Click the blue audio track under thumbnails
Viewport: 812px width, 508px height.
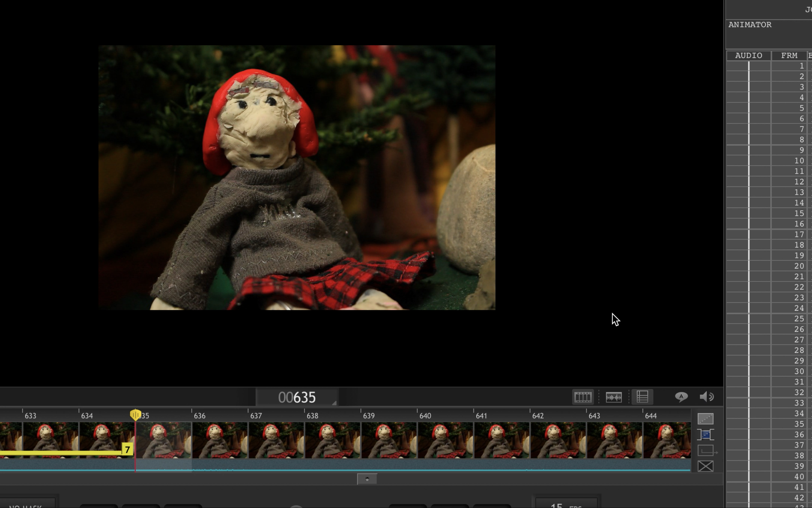[x=345, y=465]
